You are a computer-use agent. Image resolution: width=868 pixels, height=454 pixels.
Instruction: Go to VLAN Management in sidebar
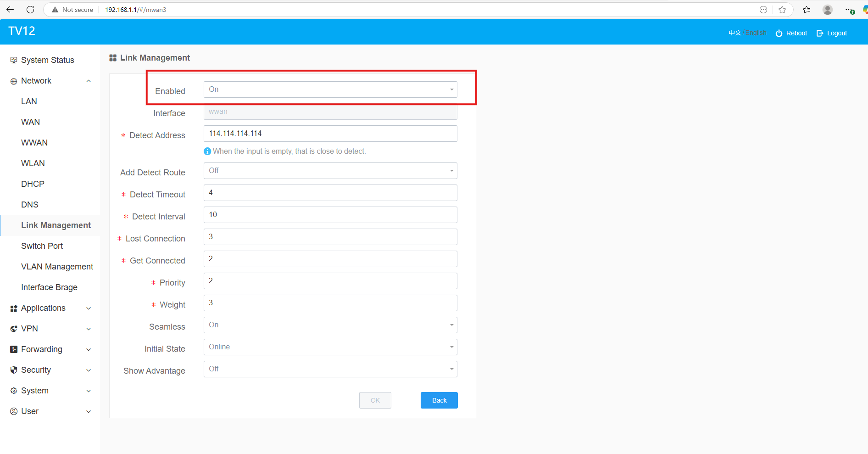(57, 267)
